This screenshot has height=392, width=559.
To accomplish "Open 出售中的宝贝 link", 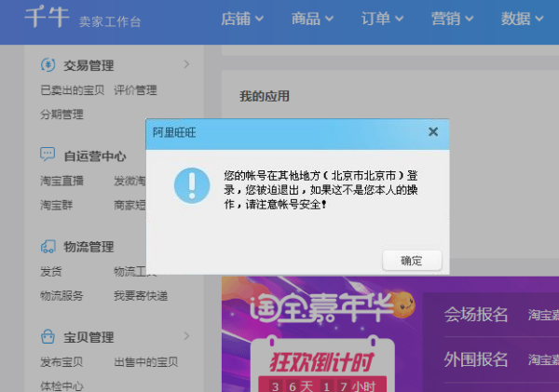I will tap(146, 362).
